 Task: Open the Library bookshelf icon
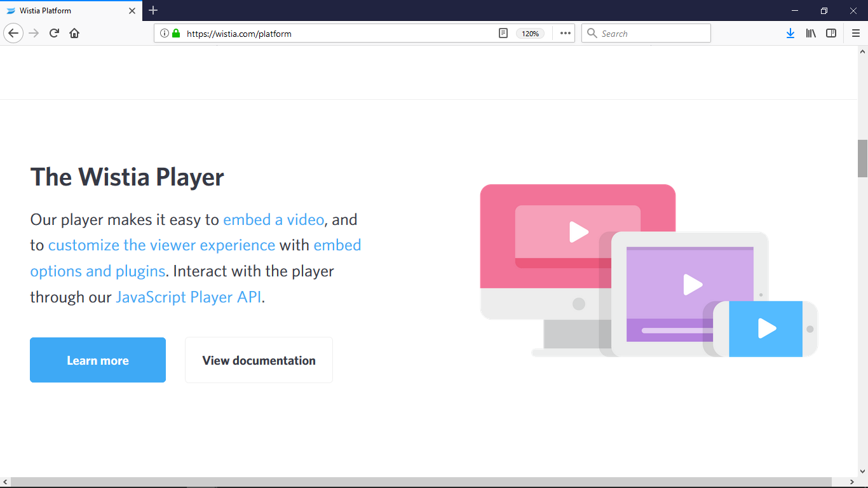tap(811, 33)
